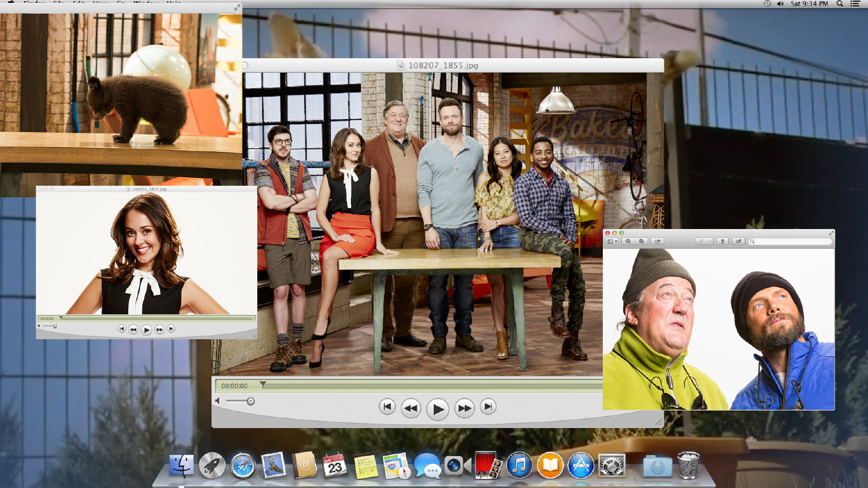The image size is (868, 488).
Task: Show the Preview edit toolbar
Action: point(738,241)
